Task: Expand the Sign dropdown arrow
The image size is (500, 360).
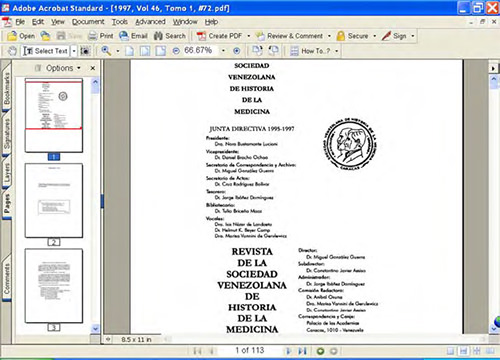Action: click(x=413, y=36)
